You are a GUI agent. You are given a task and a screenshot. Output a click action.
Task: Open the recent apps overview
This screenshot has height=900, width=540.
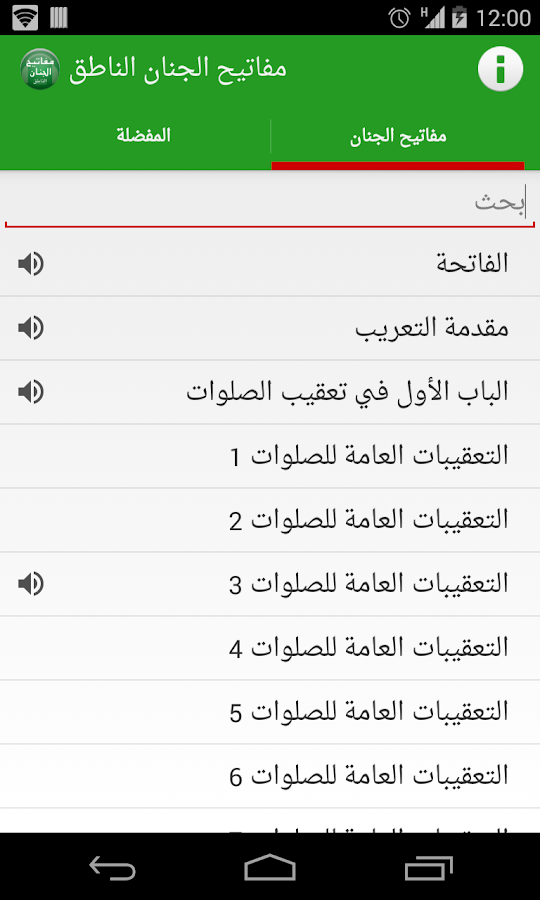428,867
